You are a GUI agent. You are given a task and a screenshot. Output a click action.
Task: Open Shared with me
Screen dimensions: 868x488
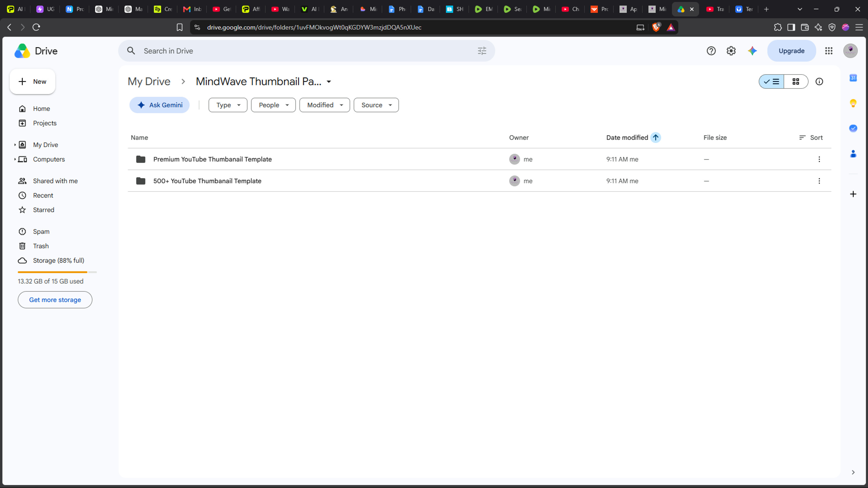click(x=55, y=181)
